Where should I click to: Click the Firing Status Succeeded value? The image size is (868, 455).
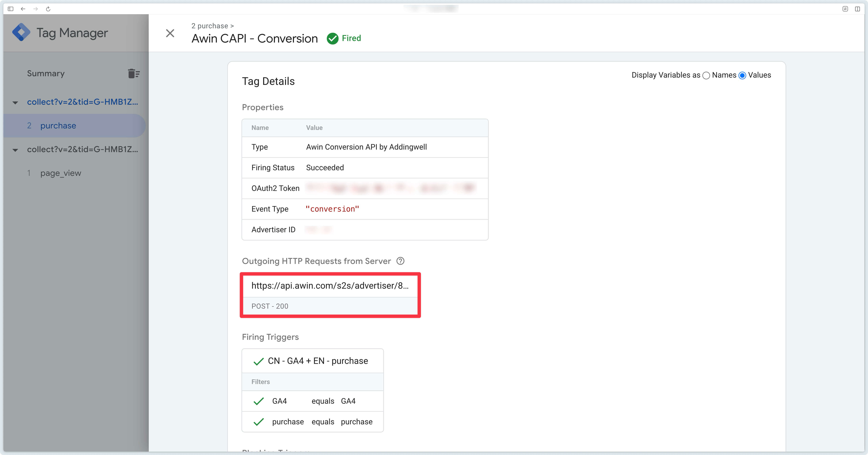click(x=325, y=168)
